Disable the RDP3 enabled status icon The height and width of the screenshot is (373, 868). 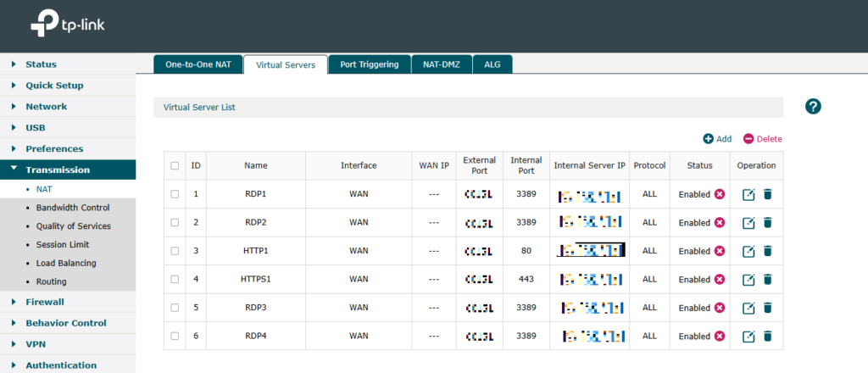[x=720, y=308]
